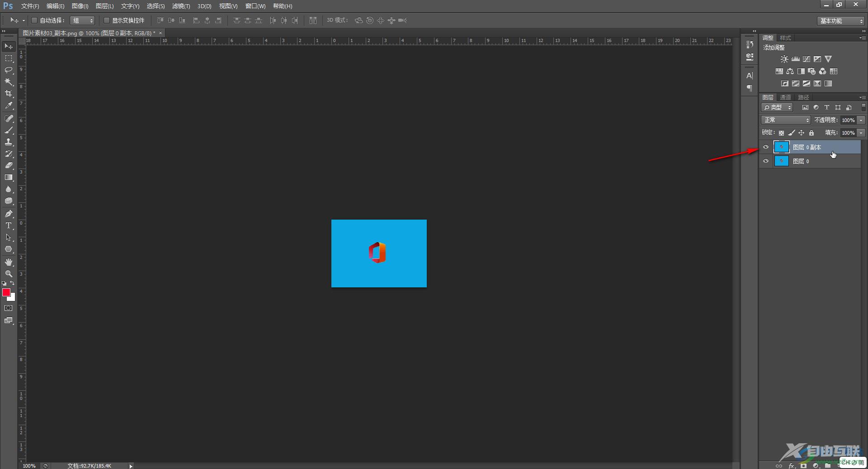
Task: Toggle lock all for layer
Action: pos(811,133)
